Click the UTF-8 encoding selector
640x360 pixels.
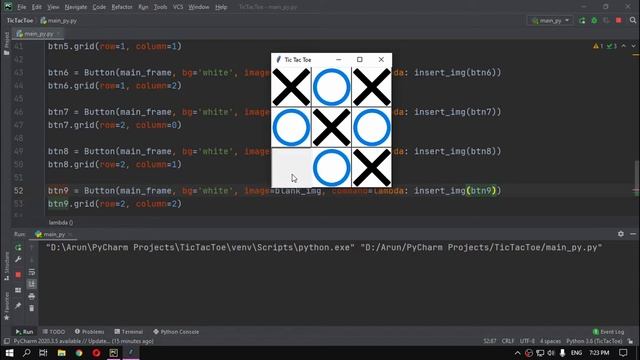(x=527, y=341)
